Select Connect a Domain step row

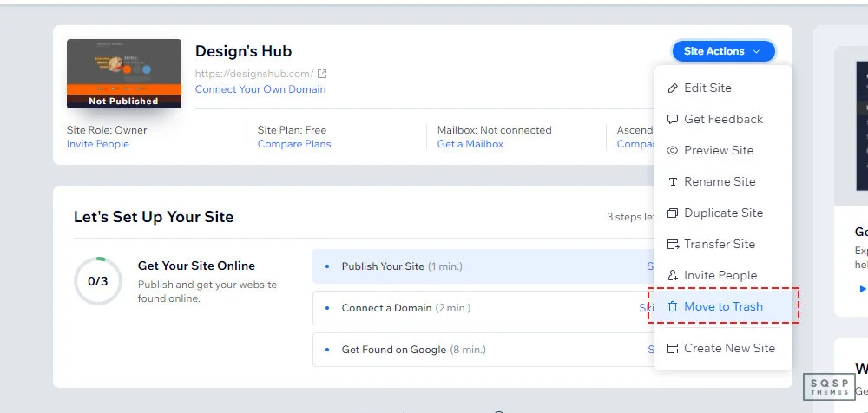coord(483,308)
